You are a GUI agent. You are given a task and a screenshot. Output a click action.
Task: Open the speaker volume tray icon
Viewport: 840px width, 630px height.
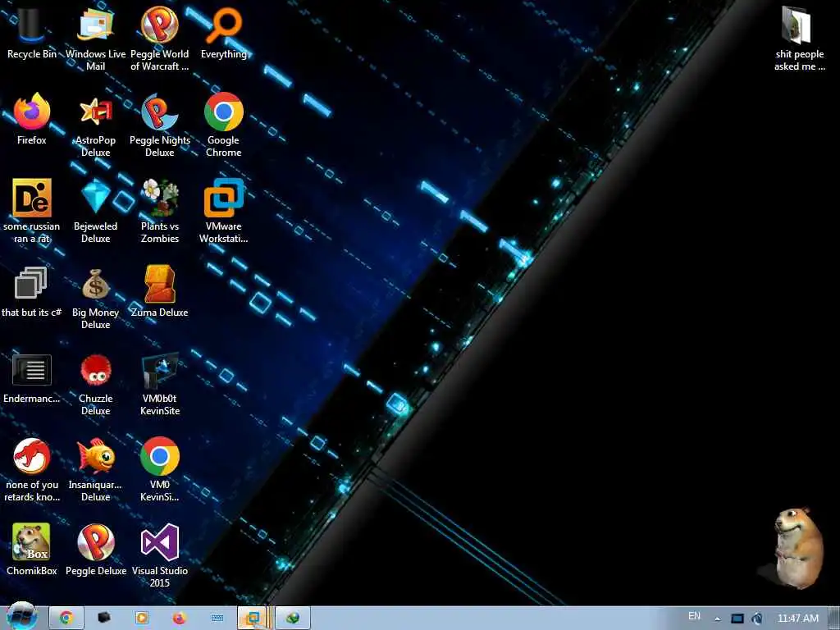click(x=756, y=619)
